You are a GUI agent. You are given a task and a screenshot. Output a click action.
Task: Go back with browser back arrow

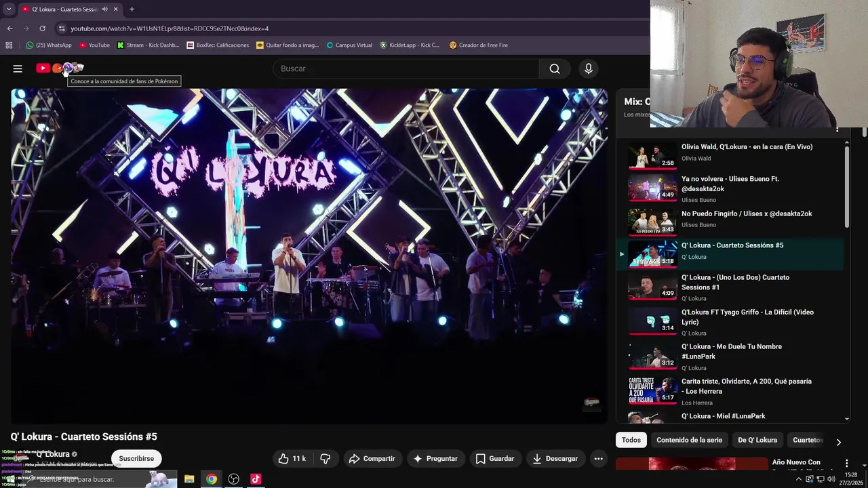(x=9, y=28)
